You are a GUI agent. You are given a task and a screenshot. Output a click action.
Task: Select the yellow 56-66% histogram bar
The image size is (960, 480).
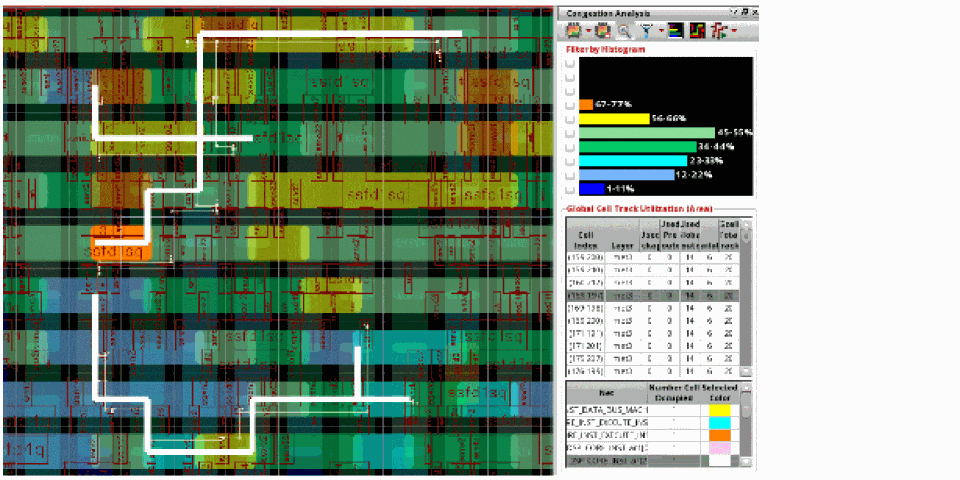614,119
